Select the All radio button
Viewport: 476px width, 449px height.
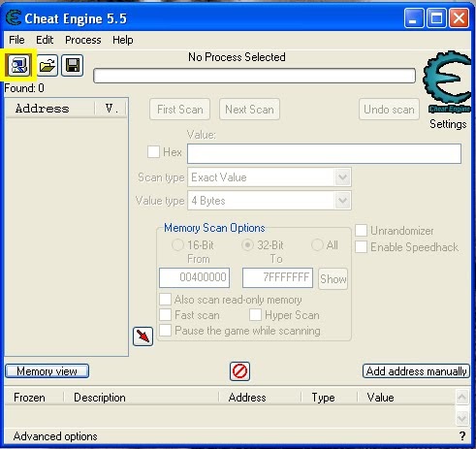317,245
